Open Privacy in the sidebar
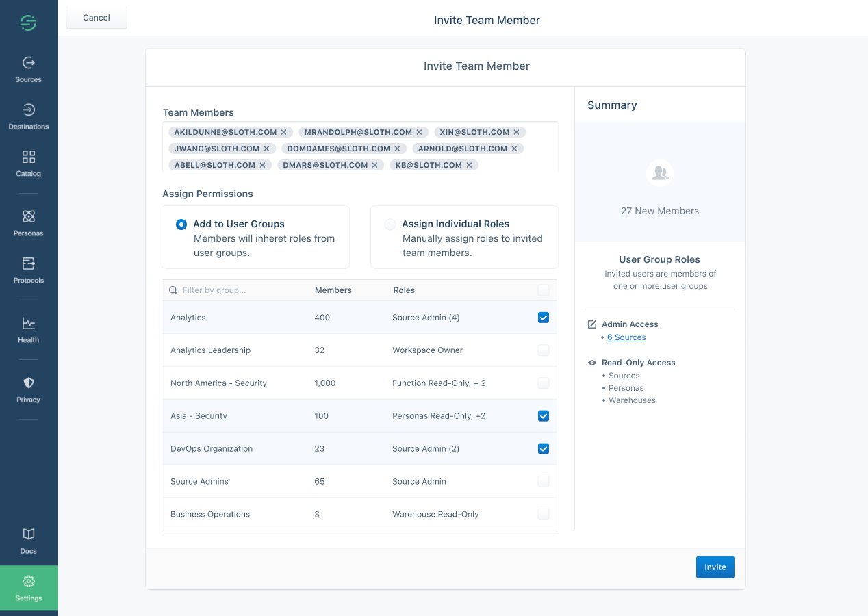Screen dimensions: 868x616 (x=29, y=390)
